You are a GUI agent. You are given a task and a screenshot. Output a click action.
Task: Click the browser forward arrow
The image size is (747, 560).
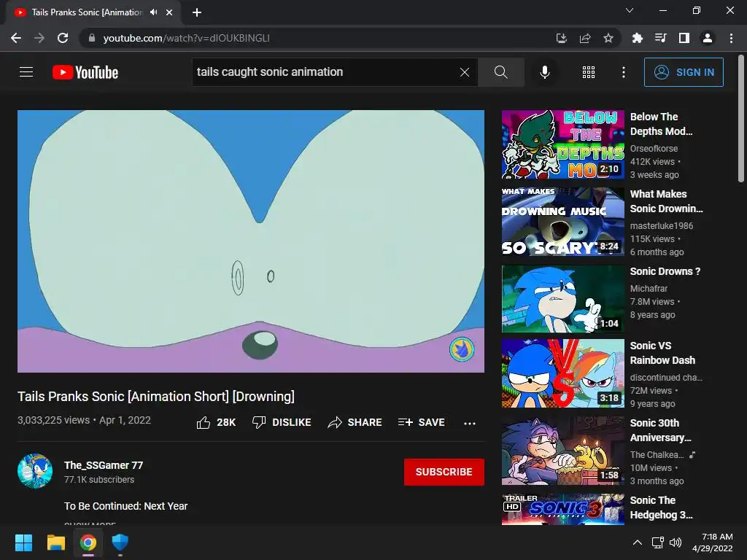tap(39, 38)
